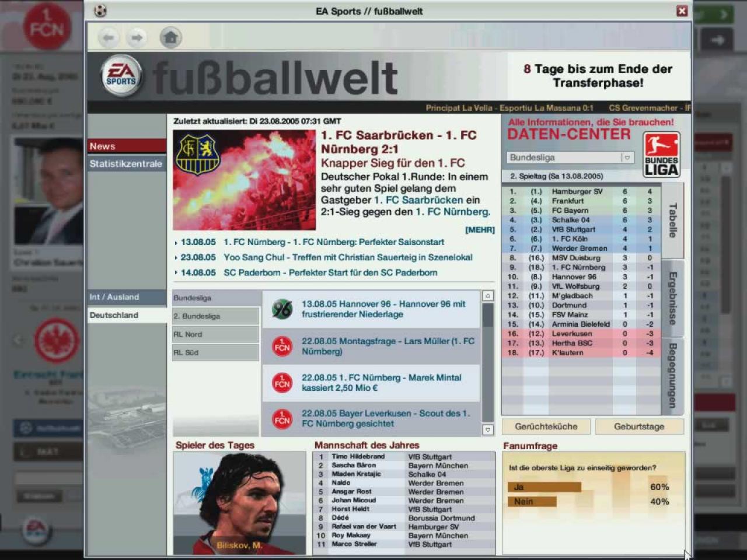
Task: Go back with the left arrow button
Action: click(x=108, y=38)
